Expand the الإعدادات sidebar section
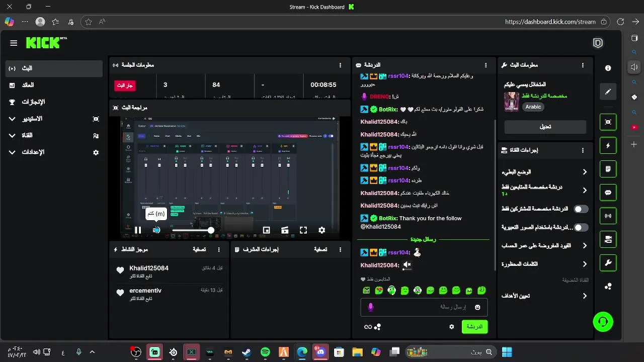 coord(54,152)
